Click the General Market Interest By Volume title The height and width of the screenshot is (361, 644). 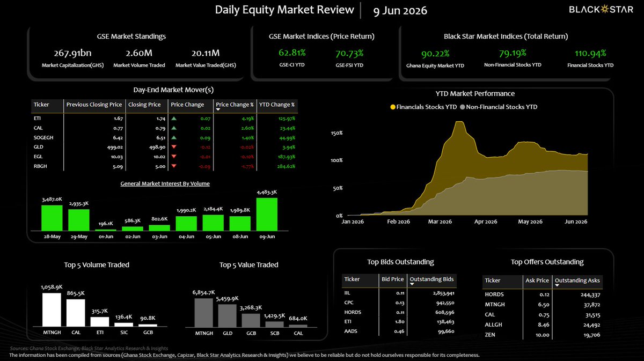coord(165,183)
